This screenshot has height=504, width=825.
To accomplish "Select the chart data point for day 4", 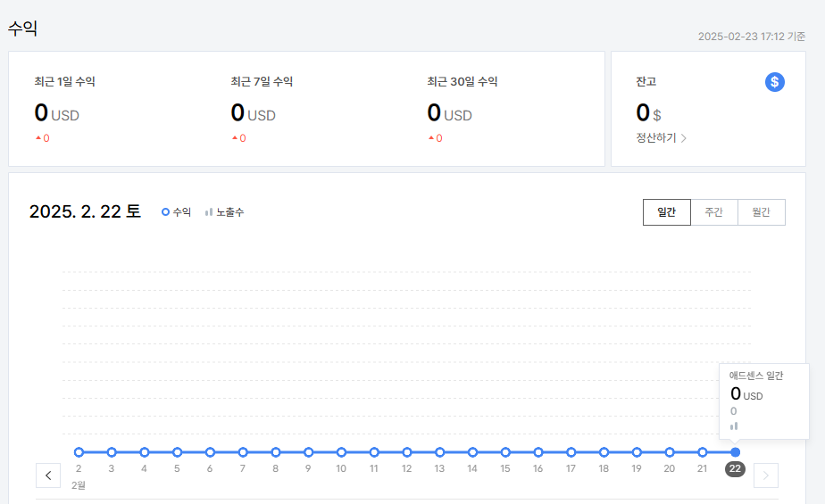I will point(144,452).
